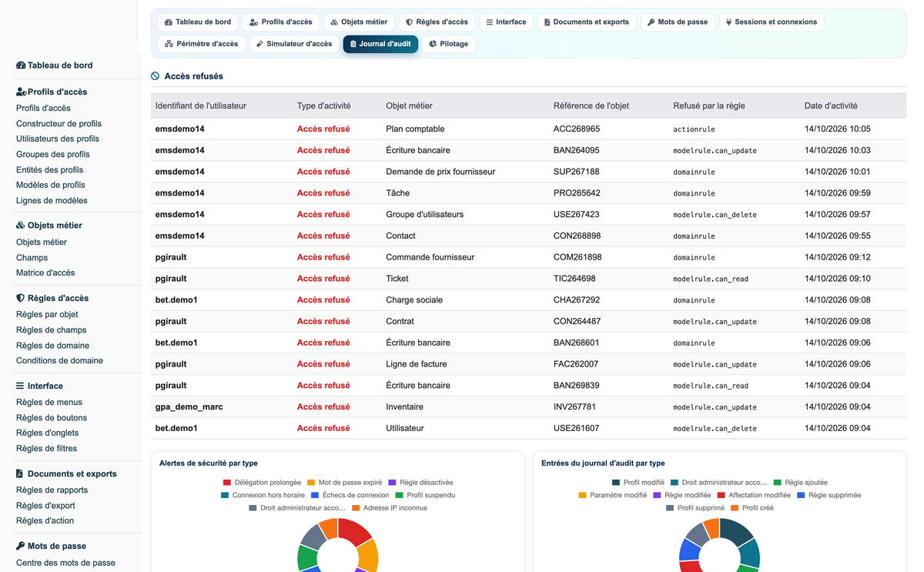Viewport: 924px width, 572px height.
Task: Open Règles de rapports sidebar link
Action: click(52, 490)
